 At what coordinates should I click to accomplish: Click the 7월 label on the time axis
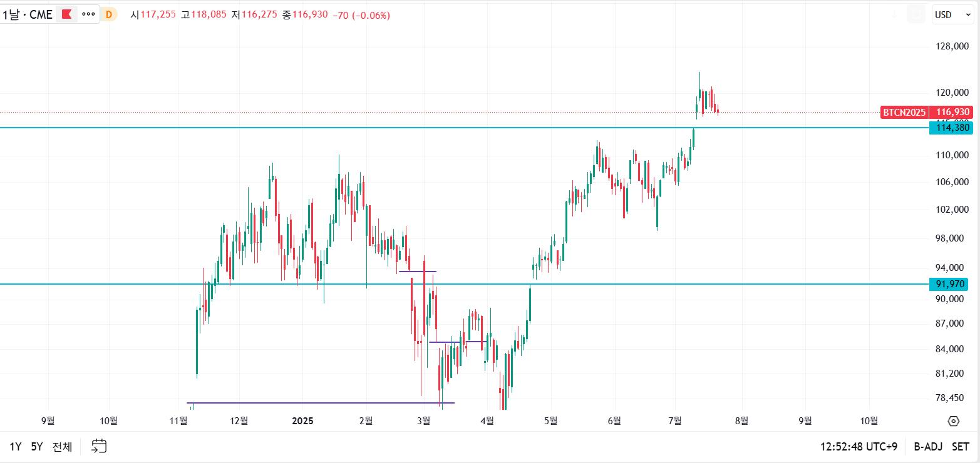pos(675,420)
